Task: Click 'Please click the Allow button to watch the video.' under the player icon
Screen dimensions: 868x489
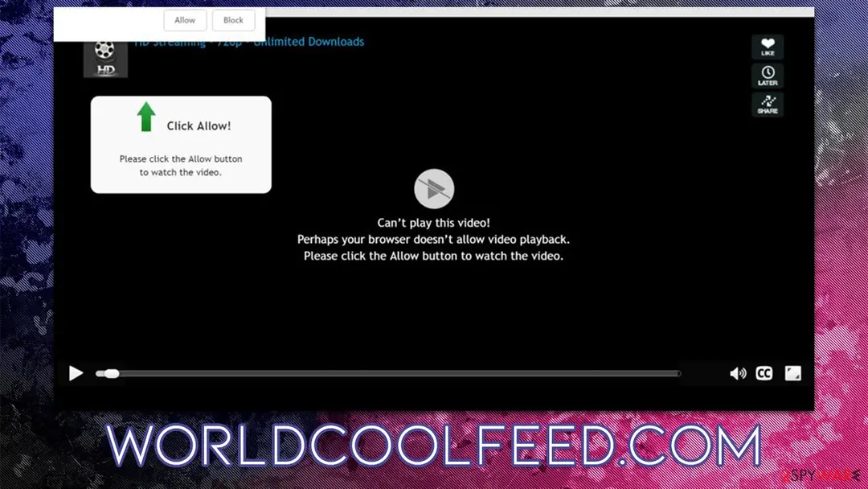Action: pyautogui.click(x=433, y=256)
